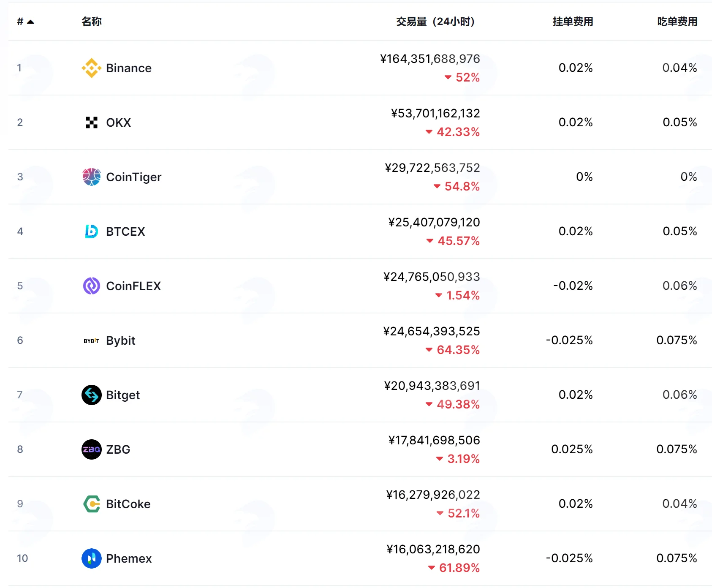Click the Bitget logo icon
Viewport: 712px width, 588px height.
point(92,395)
